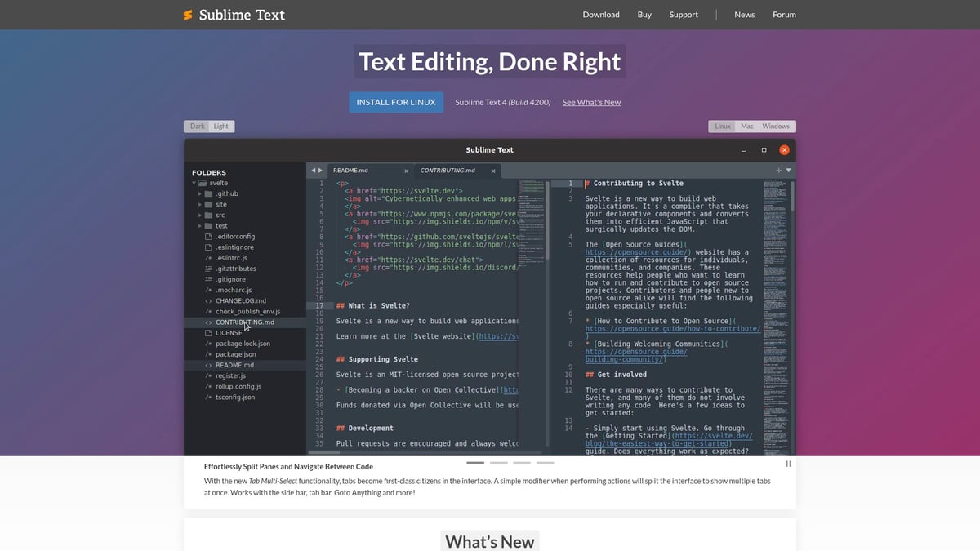Click the svelte root folder icon
980x551 pixels.
coord(202,184)
